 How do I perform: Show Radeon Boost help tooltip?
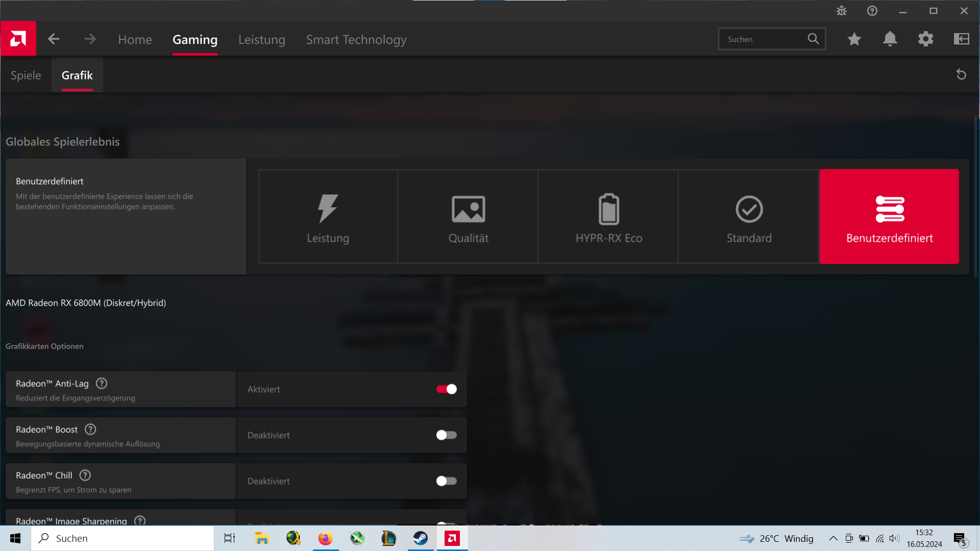point(90,429)
